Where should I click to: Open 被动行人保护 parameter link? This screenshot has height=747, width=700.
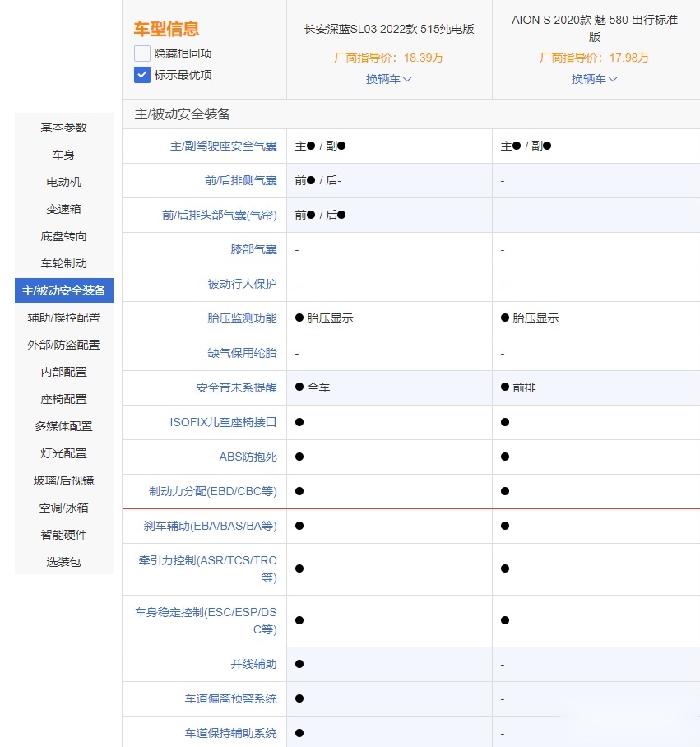coord(243,284)
